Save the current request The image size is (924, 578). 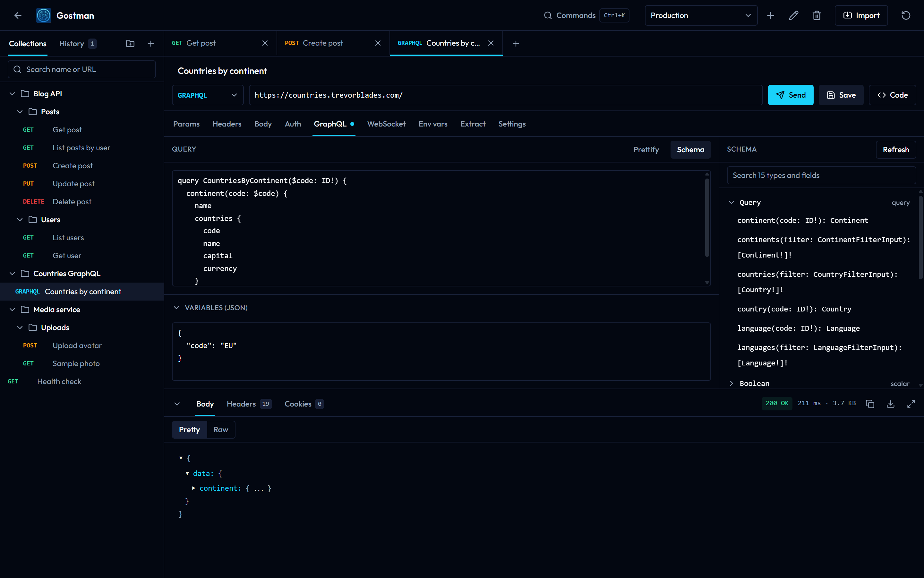click(x=841, y=95)
